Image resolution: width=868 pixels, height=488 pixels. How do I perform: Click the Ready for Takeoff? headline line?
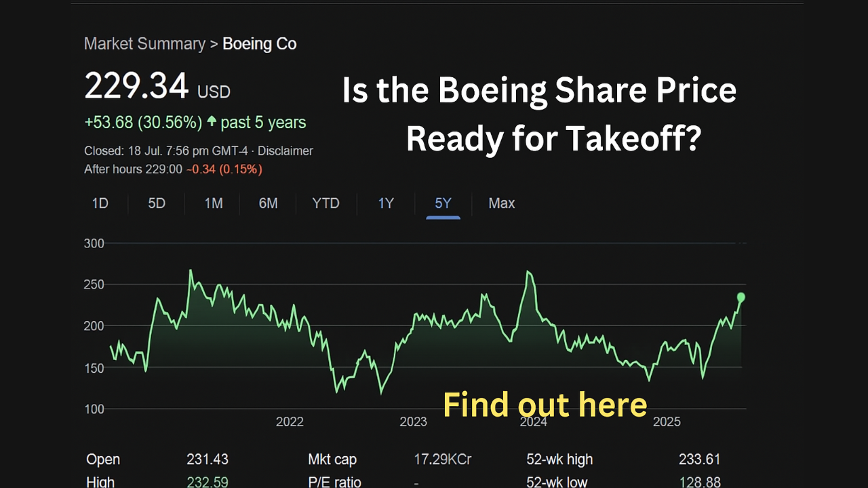553,138
